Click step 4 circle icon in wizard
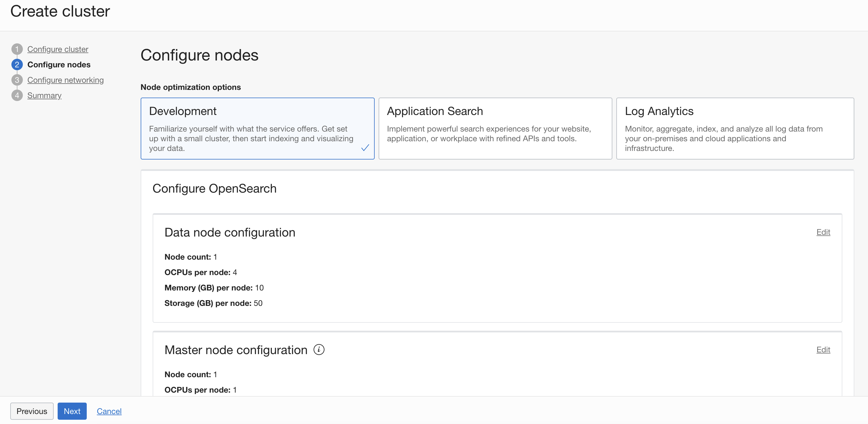This screenshot has width=868, height=424. coord(17,96)
